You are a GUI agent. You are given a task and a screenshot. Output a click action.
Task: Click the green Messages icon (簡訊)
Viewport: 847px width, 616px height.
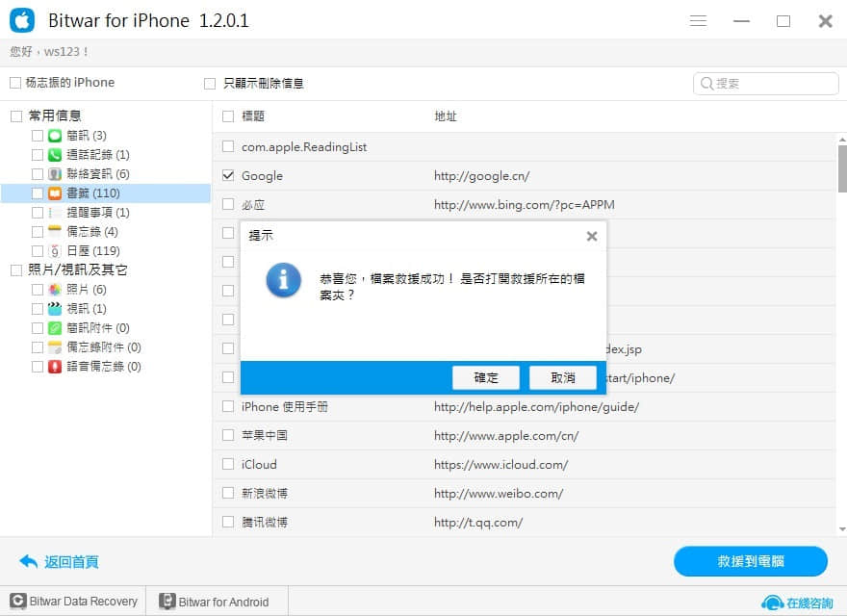pos(55,136)
